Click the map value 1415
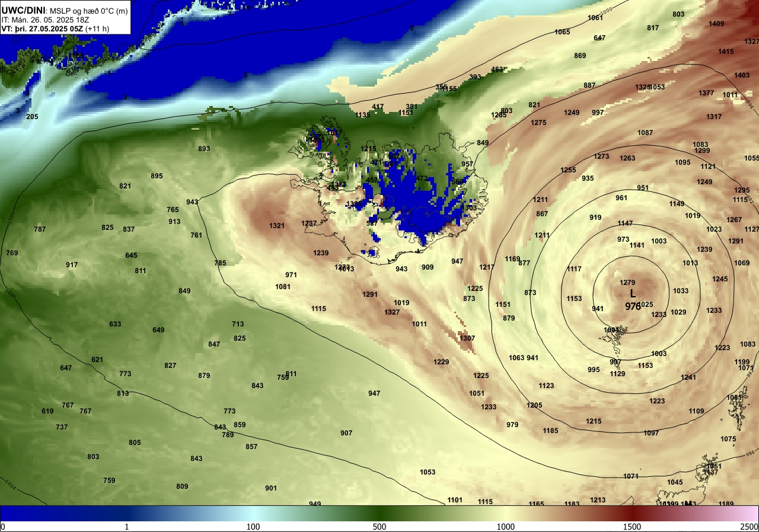The height and width of the screenshot is (532, 759). 726,52
